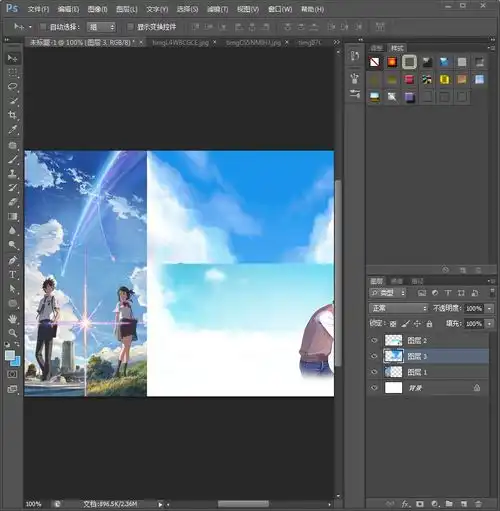Open the 类型 layer filter dropdown
The image size is (500, 511).
coord(388,293)
